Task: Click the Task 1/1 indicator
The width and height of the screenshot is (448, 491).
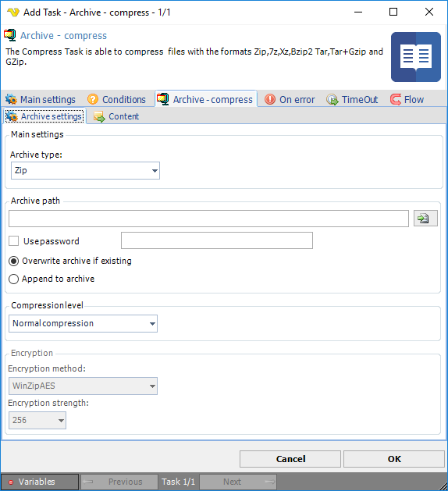Action: pyautogui.click(x=179, y=482)
